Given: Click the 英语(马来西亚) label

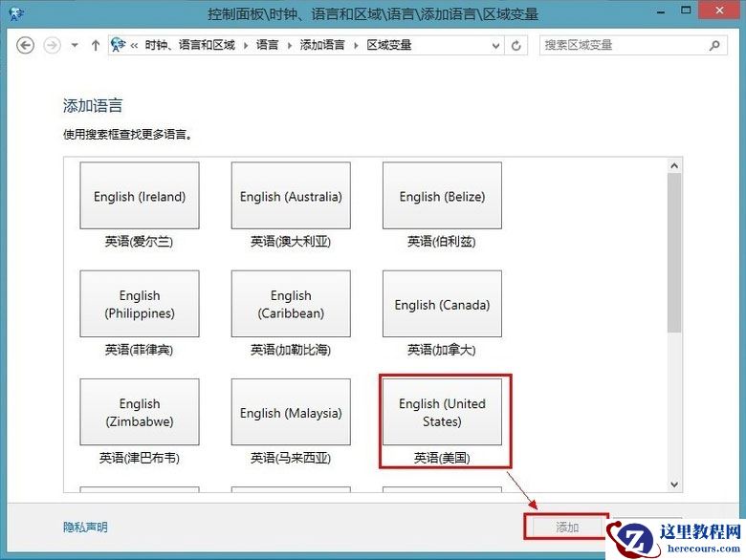Looking at the screenshot, I should (x=291, y=458).
